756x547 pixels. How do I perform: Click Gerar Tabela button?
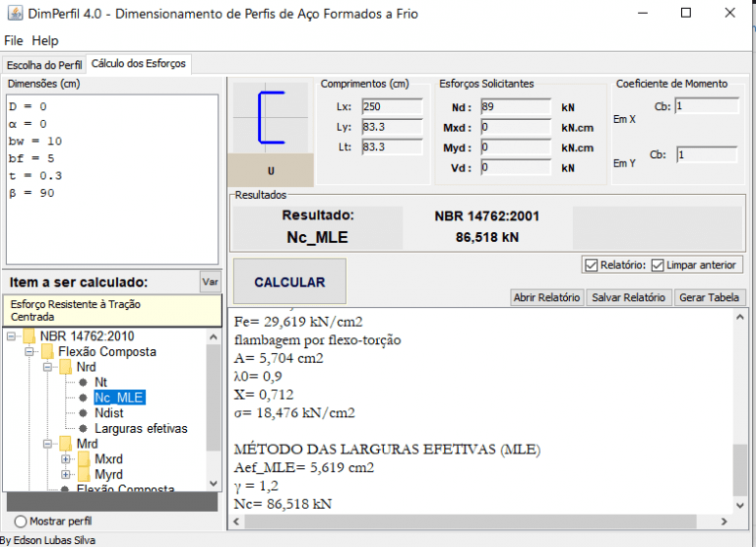709,297
